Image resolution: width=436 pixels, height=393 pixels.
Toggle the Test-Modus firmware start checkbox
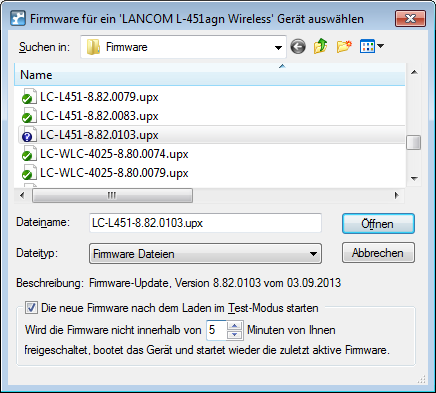(31, 308)
